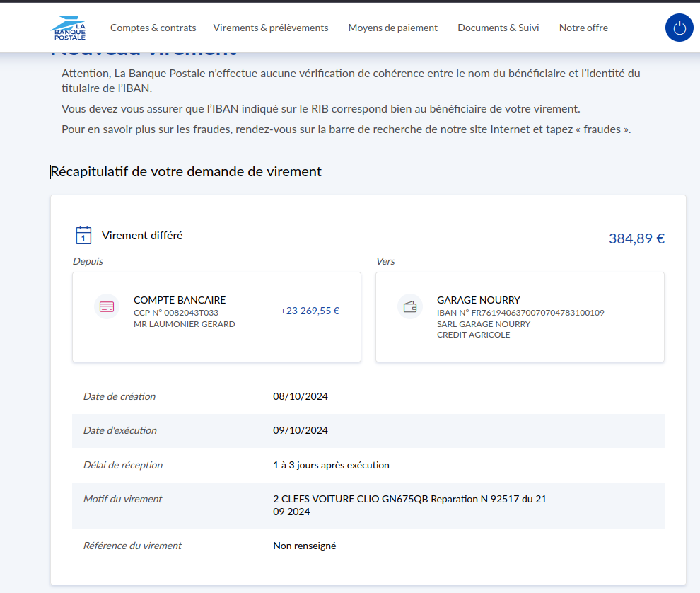Click the account balance +23 269,55 €
The height and width of the screenshot is (593, 700).
[310, 311]
